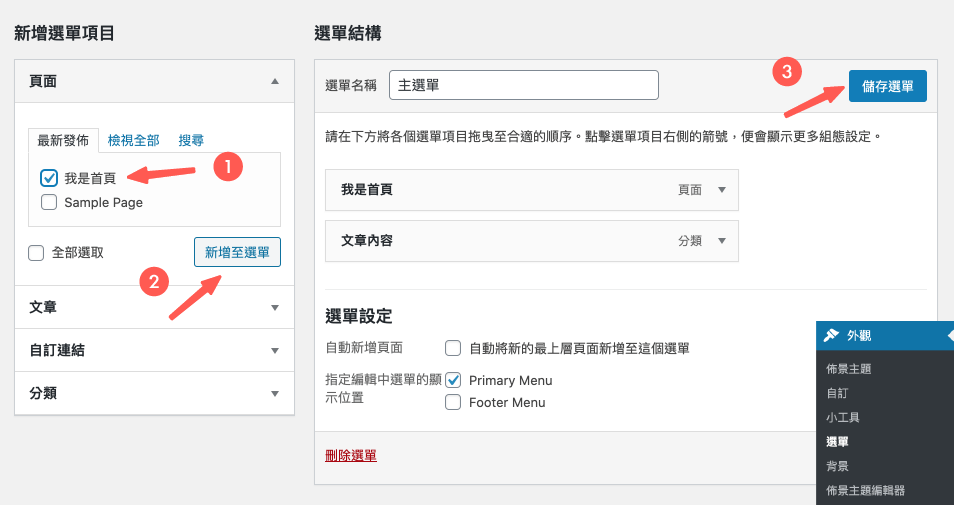
Task: Click the 刪除選單 delete link
Action: click(351, 455)
